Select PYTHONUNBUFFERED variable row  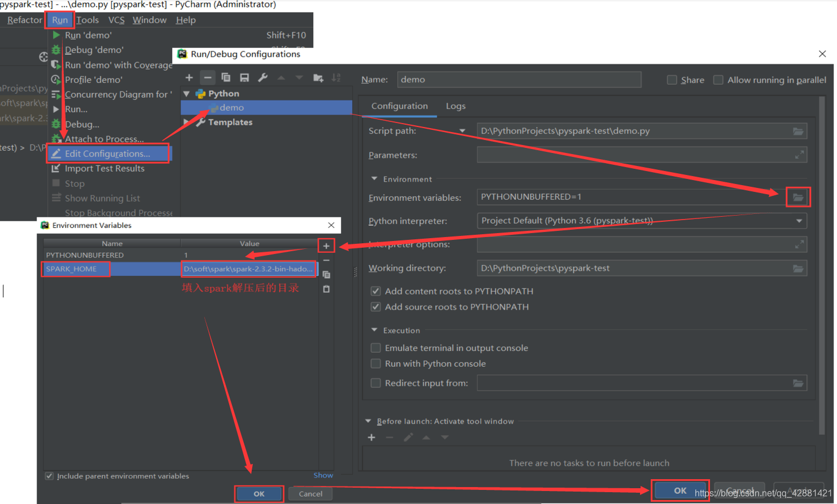pyautogui.click(x=181, y=255)
